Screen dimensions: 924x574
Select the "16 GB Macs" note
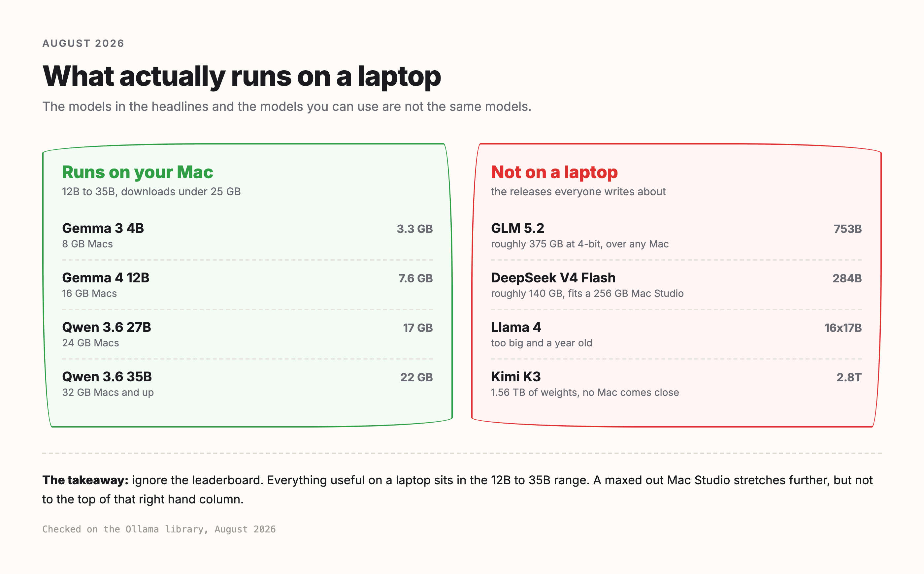click(x=89, y=294)
